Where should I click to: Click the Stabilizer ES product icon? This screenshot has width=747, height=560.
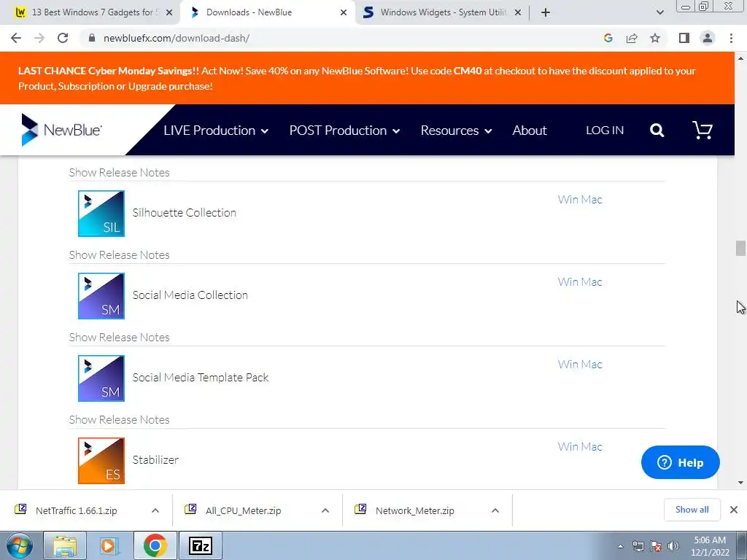point(101,461)
